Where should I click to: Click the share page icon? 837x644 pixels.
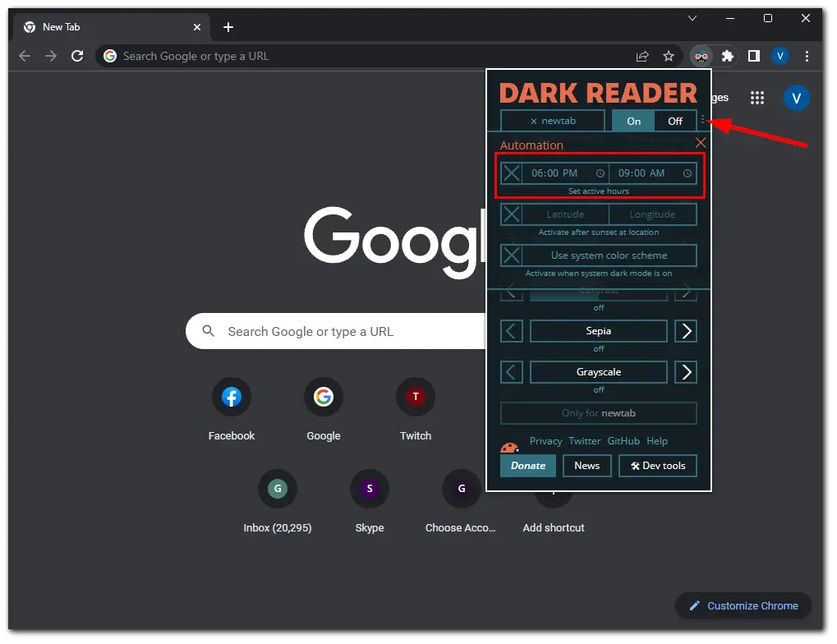coord(642,56)
